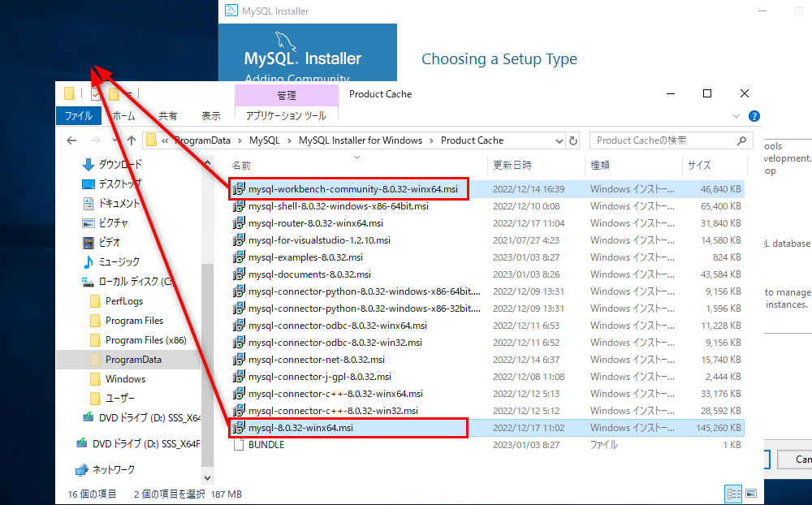The height and width of the screenshot is (505, 812).
Task: Refresh the Product Cache folder view
Action: (572, 140)
